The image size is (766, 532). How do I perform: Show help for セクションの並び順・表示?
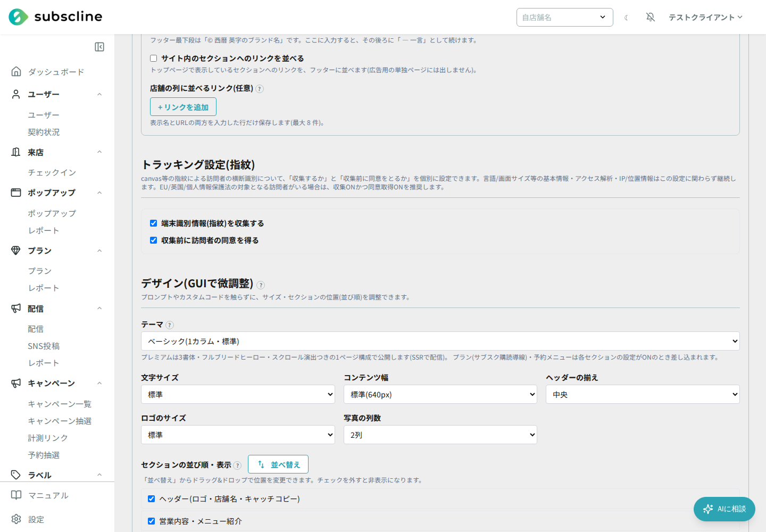[x=237, y=465]
